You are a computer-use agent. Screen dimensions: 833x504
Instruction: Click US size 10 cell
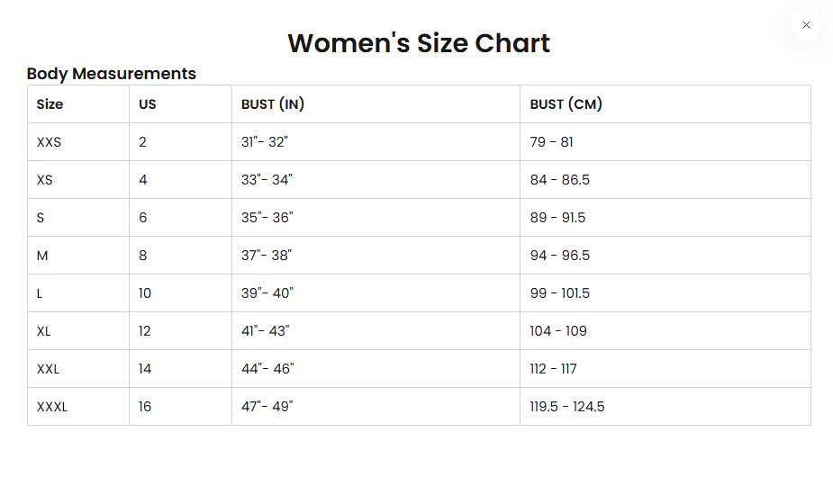145,293
